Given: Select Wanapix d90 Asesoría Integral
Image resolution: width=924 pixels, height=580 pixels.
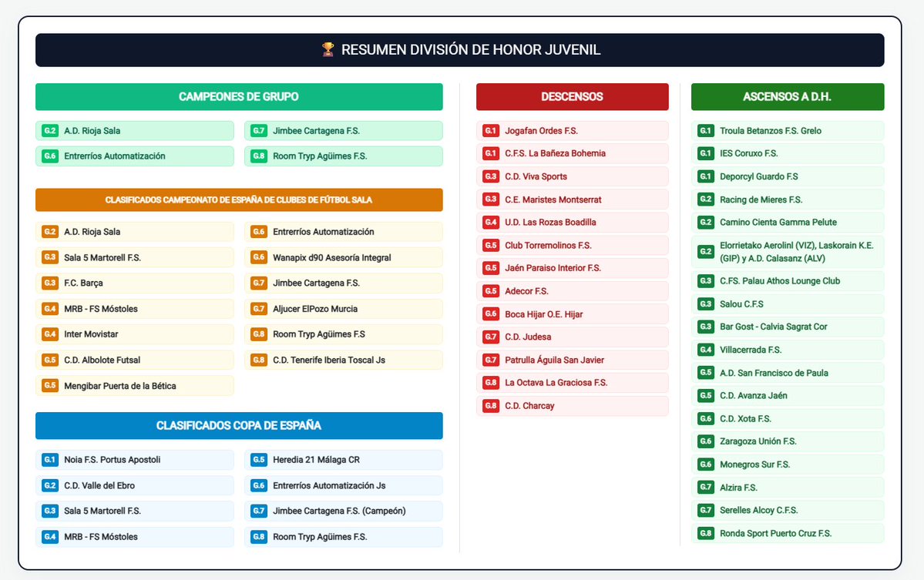Looking at the screenshot, I should point(343,257).
